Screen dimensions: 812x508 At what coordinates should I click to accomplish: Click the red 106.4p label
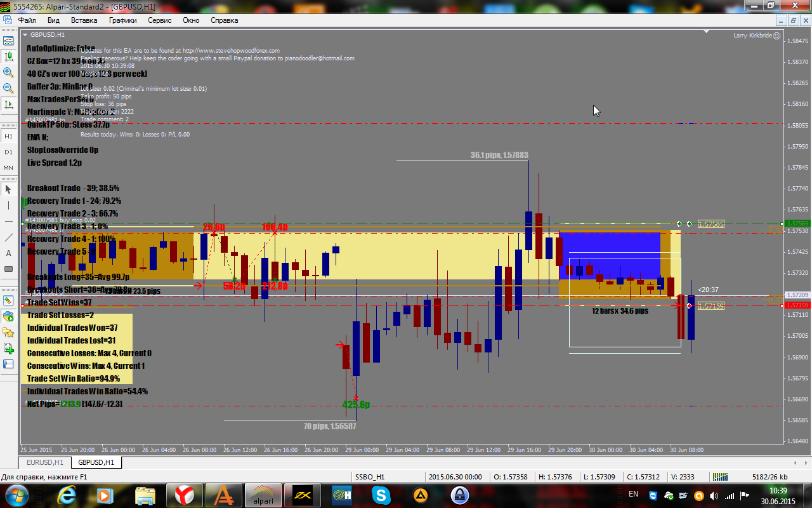(x=275, y=227)
